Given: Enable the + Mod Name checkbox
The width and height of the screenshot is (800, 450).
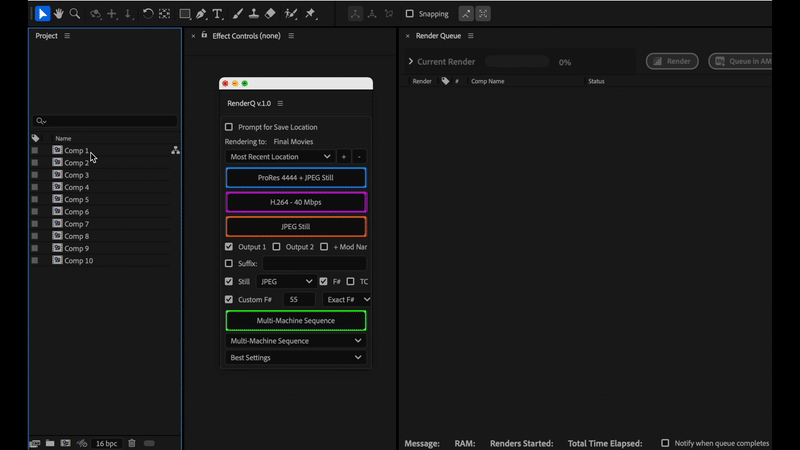Looking at the screenshot, I should (x=324, y=247).
